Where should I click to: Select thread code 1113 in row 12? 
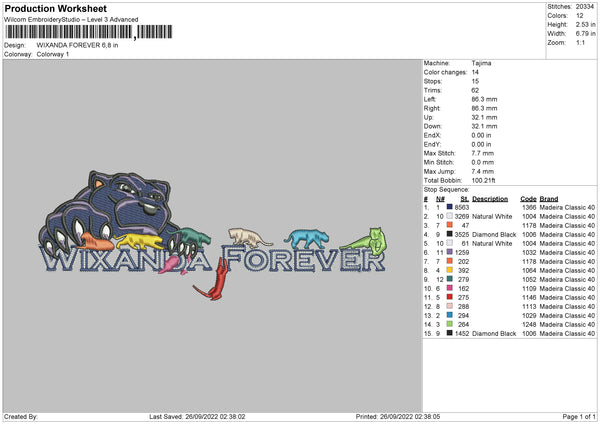529,307
